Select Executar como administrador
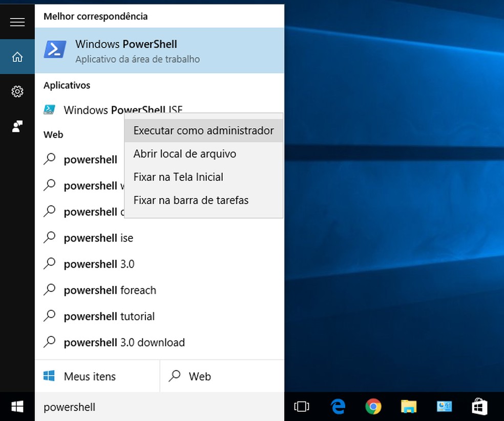504x421 pixels. 203,130
